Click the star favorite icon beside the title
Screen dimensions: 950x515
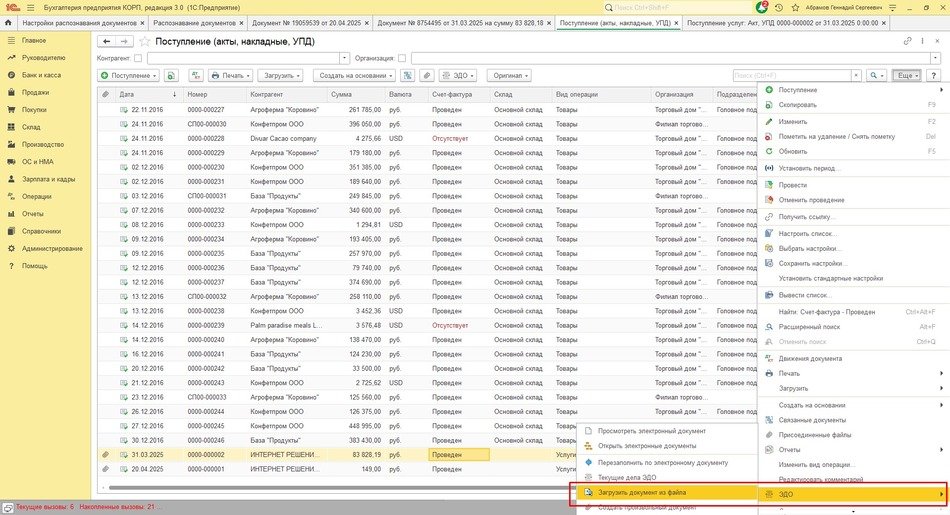pyautogui.click(x=146, y=41)
